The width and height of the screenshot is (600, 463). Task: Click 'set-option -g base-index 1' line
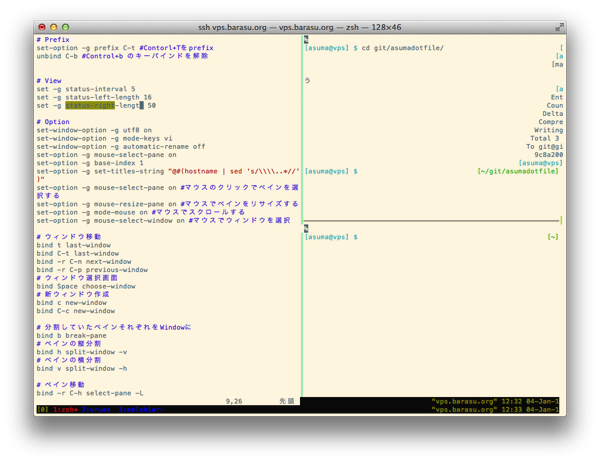(90, 163)
